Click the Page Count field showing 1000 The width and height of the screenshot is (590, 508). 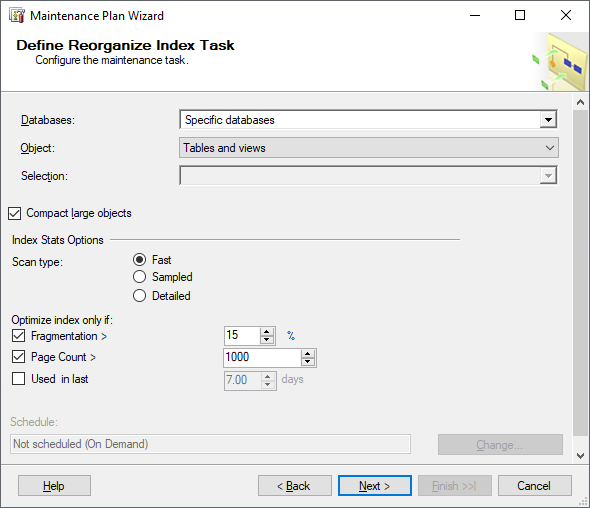(262, 357)
